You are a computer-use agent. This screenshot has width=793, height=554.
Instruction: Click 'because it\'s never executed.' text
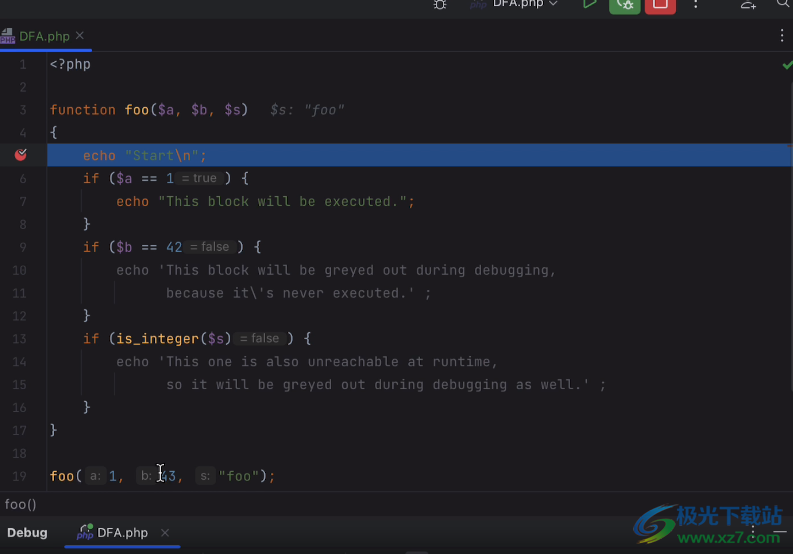(x=290, y=293)
